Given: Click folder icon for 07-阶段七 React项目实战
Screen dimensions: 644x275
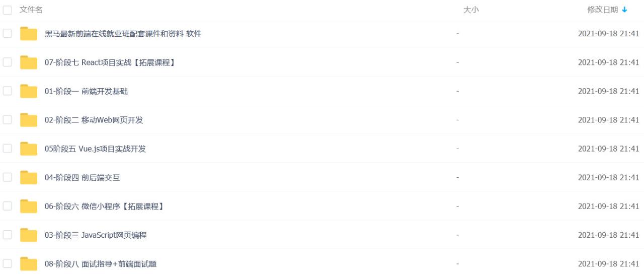Looking at the screenshot, I should tap(29, 62).
